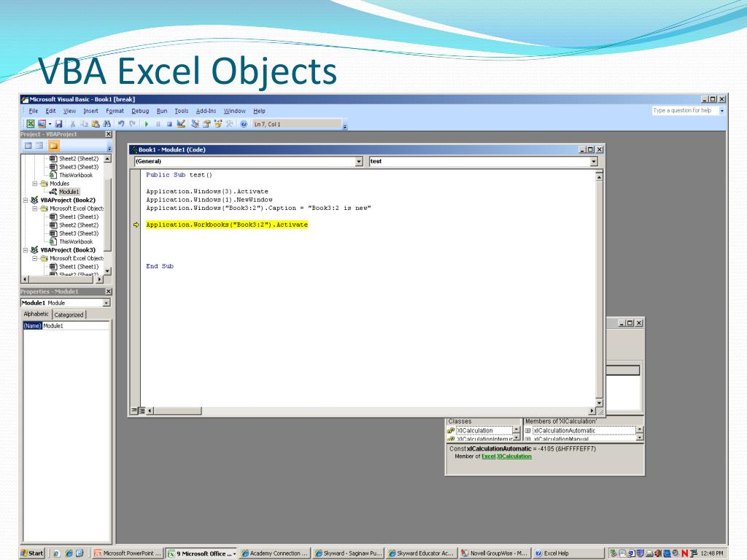Click the Cut scissors icon
The height and width of the screenshot is (560, 747).
click(x=72, y=124)
